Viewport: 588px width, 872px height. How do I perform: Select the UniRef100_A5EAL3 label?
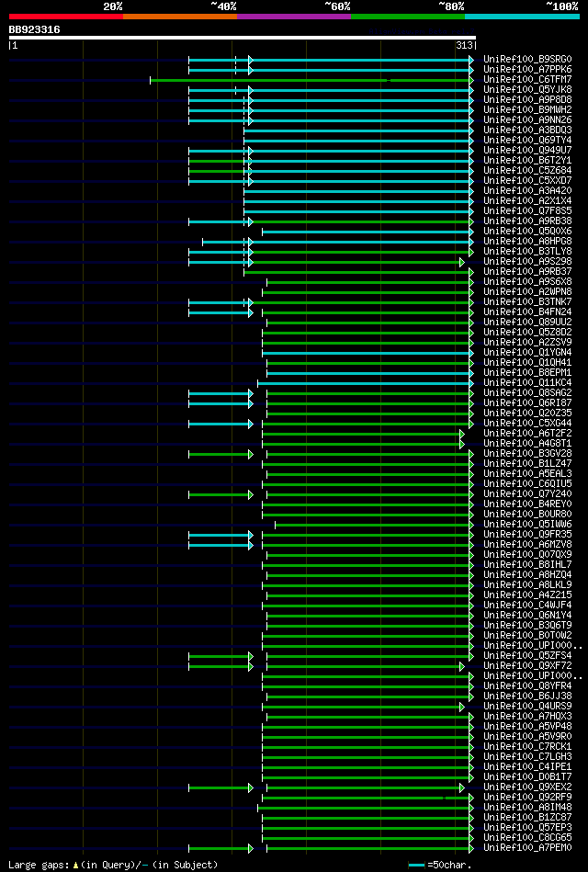[x=528, y=474]
